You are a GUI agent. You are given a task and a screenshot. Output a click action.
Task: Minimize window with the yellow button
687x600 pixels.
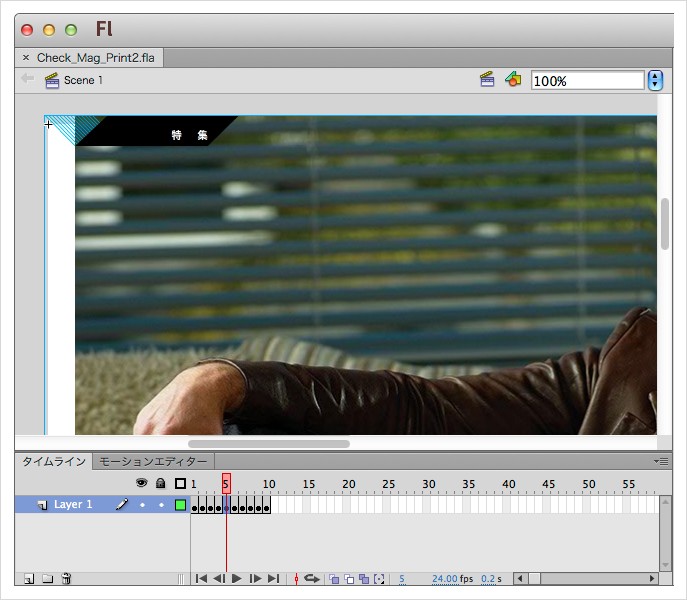coord(49,30)
